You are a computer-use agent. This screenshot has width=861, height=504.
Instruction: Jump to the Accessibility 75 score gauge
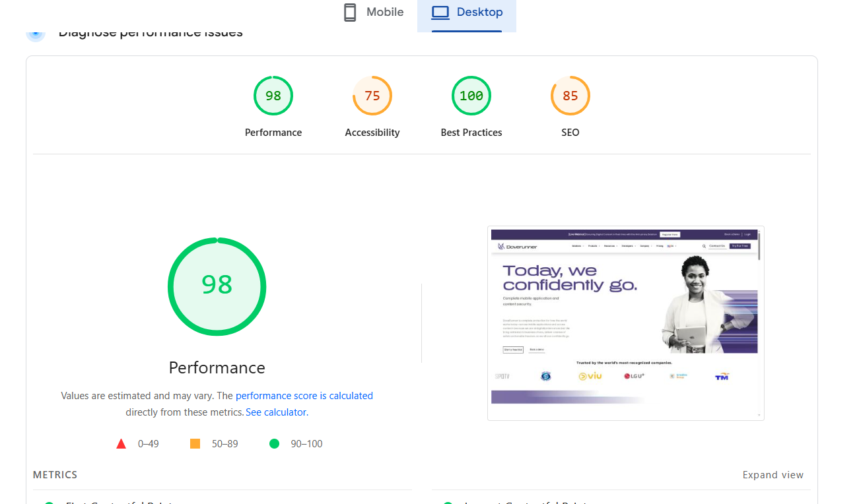[372, 96]
